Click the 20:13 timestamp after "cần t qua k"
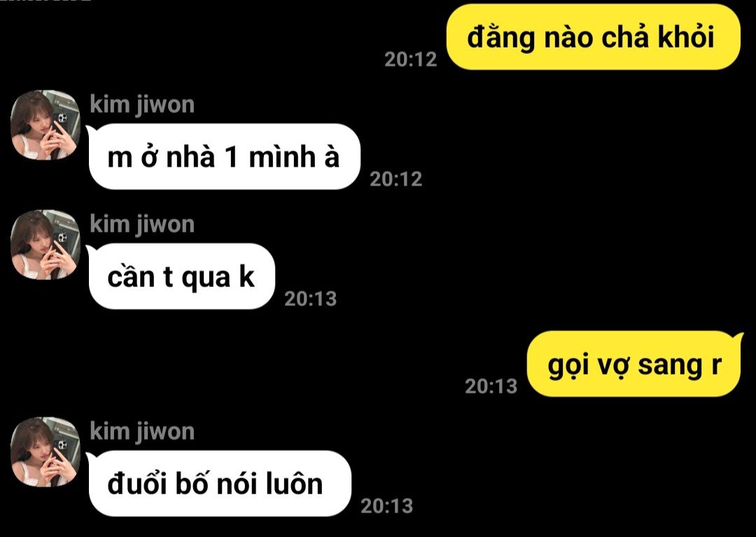Screen dimensions: 756x537 [x=311, y=299]
